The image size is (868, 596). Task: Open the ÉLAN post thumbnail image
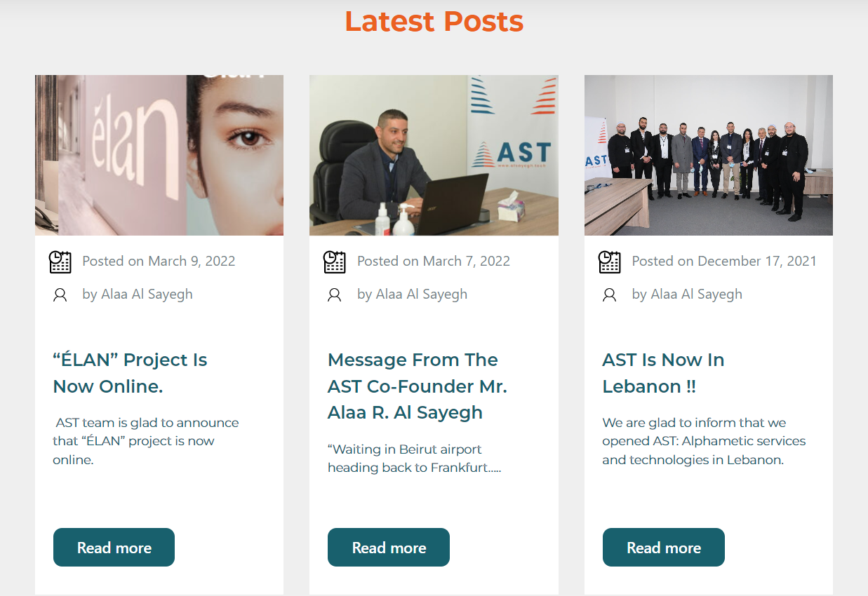(159, 155)
